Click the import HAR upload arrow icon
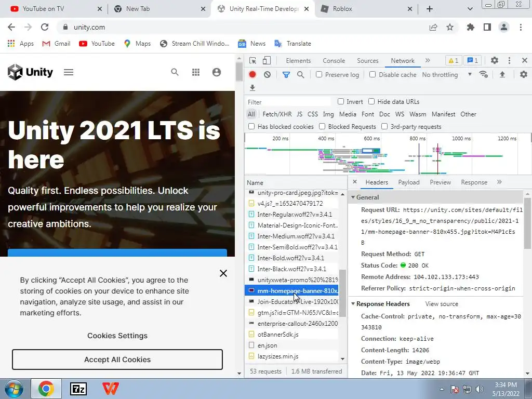Image resolution: width=532 pixels, height=399 pixels. pos(502,74)
